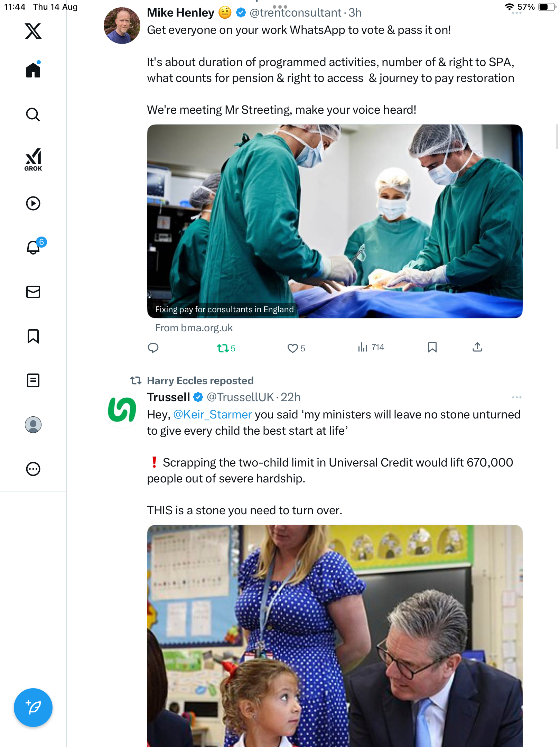560x747 pixels.
Task: Like Mike Henley's post
Action: click(293, 348)
